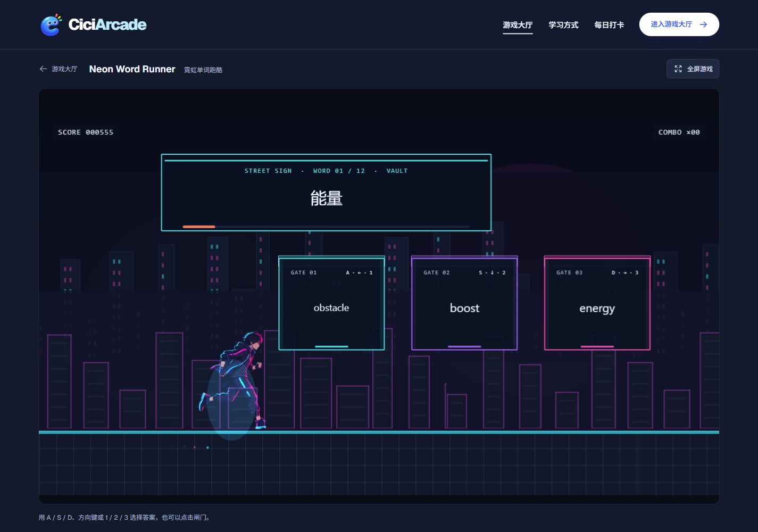Image resolution: width=758 pixels, height=532 pixels.
Task: Click the SCORE 000555 display
Action: [x=86, y=132]
